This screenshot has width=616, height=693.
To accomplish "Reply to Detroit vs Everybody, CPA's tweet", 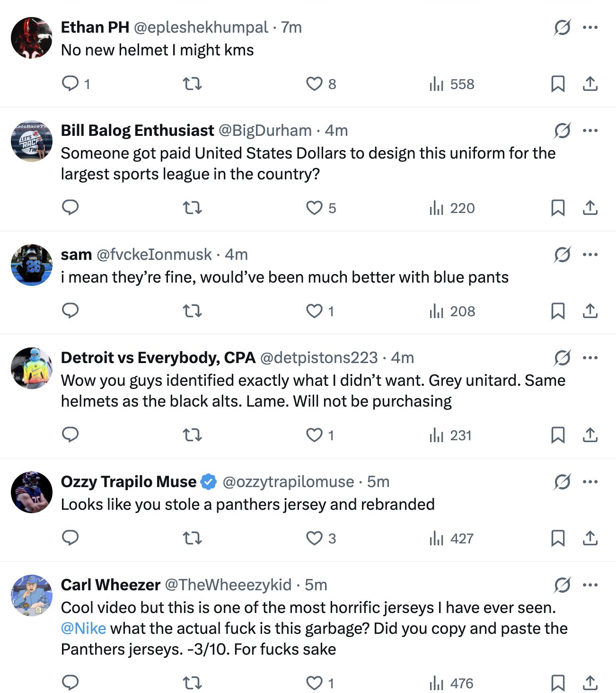I will tap(70, 434).
